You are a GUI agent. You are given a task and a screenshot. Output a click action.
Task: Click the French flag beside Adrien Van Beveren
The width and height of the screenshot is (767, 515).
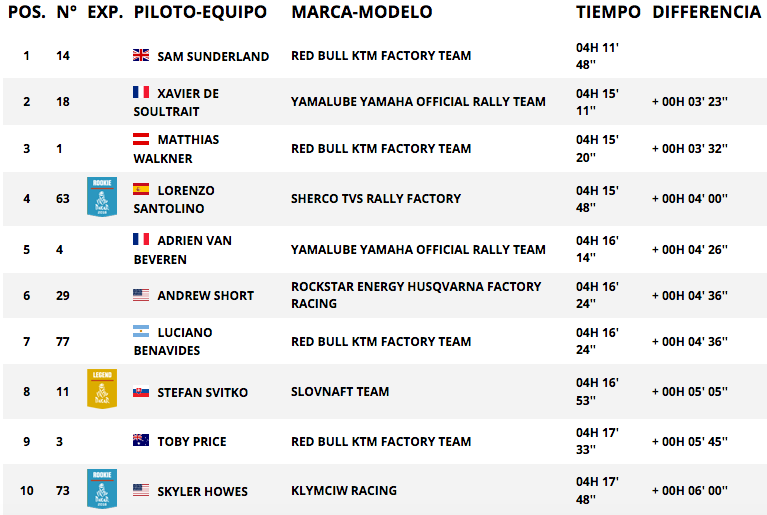pyautogui.click(x=141, y=239)
